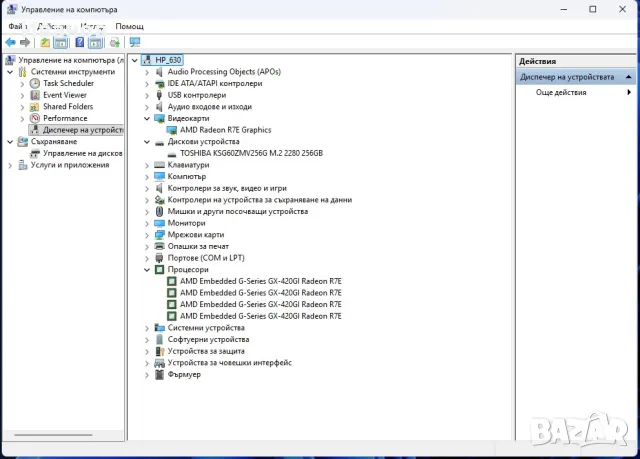Expand Устройства за човешки интерфейс
Viewport: 640px width, 459px height.
147,363
